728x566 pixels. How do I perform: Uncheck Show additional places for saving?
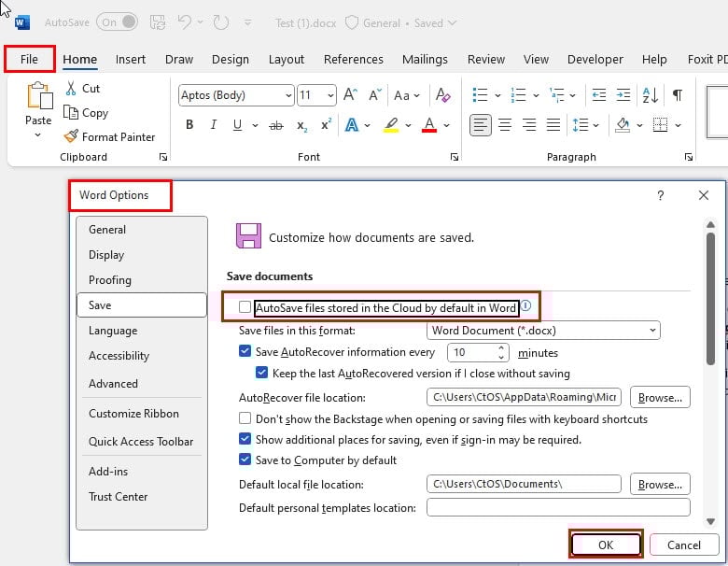[x=245, y=438]
